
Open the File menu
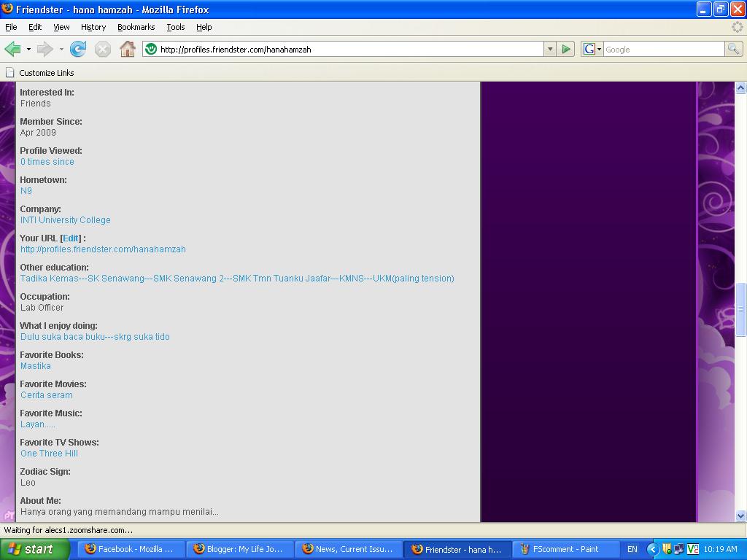tap(11, 27)
